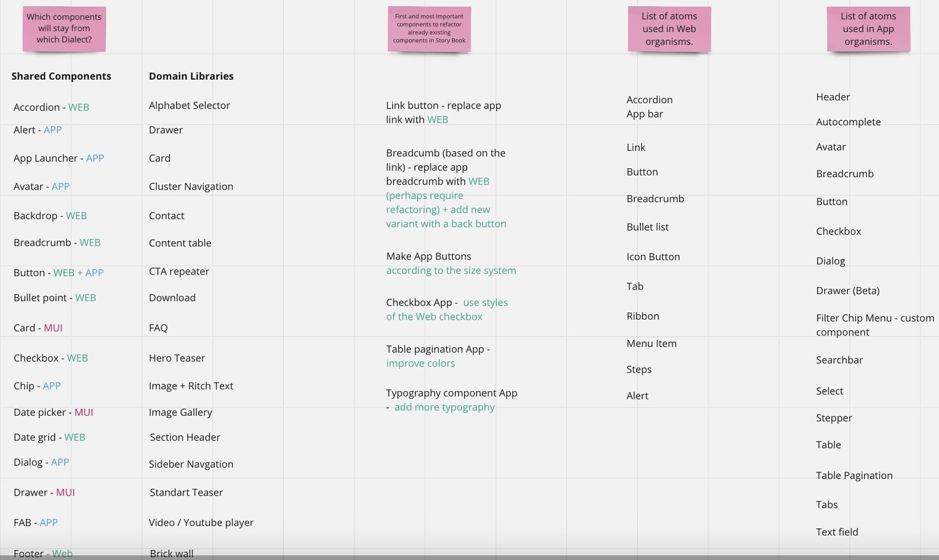The width and height of the screenshot is (939, 560).
Task: Select the 'Drawer - MUI' entry
Action: tap(44, 493)
